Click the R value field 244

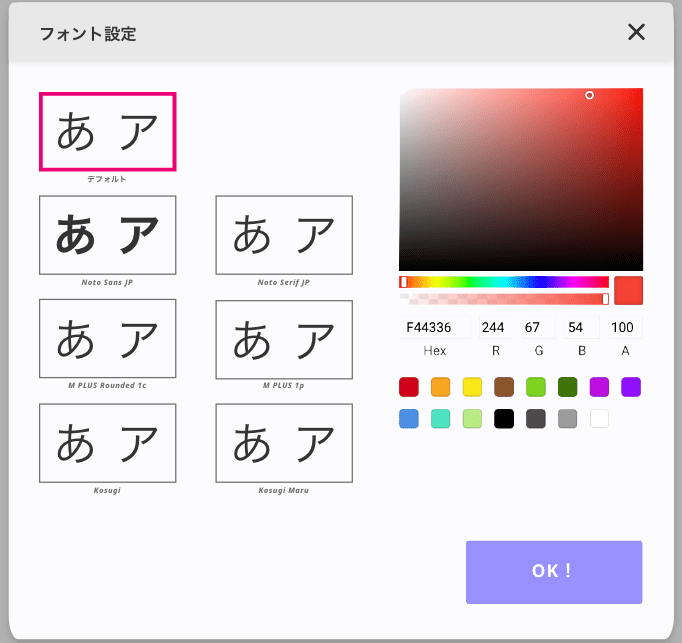click(495, 327)
